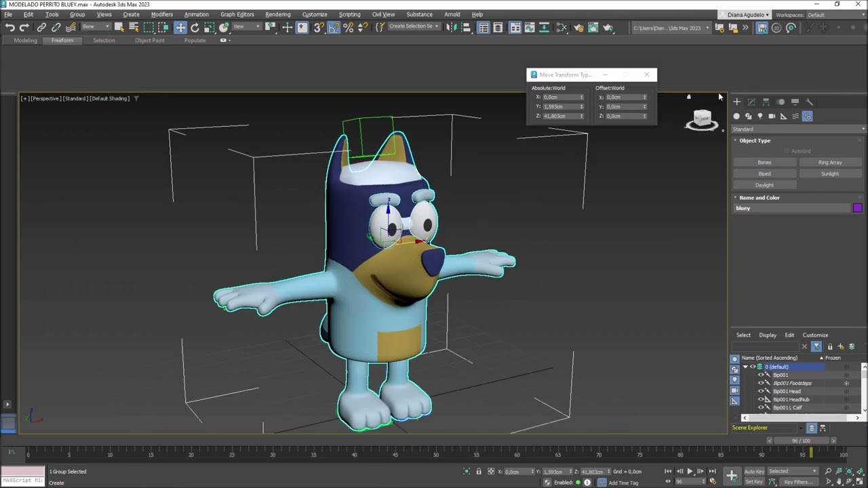Select the Geometry sphere category icon
Screen dimensions: 868x488
click(x=736, y=116)
